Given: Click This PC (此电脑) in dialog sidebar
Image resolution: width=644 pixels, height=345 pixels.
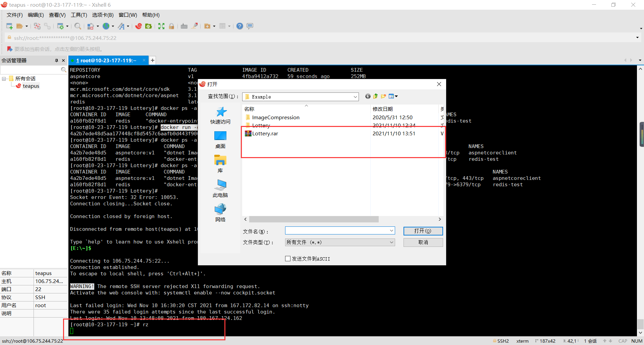Looking at the screenshot, I should [x=220, y=188].
